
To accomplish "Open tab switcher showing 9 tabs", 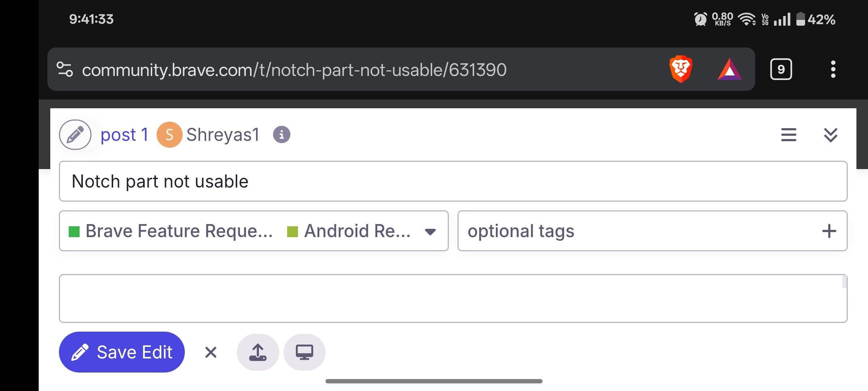I will [781, 69].
